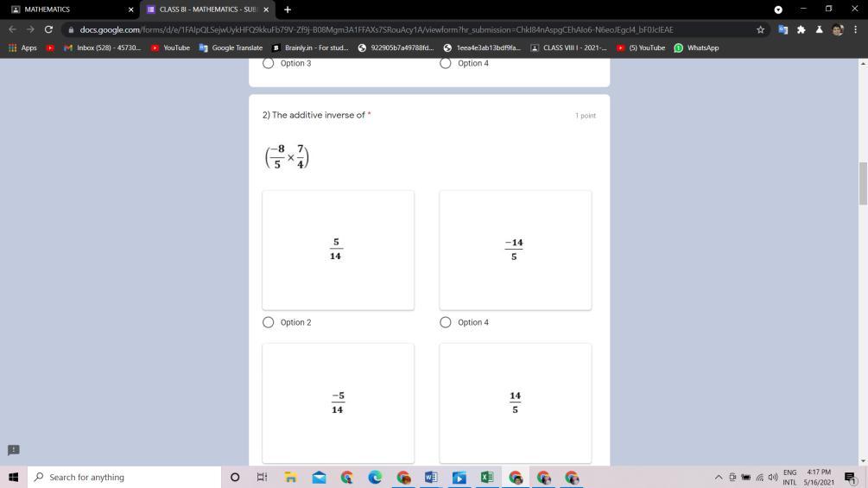Select the Option 2 radio button
This screenshot has width=868, height=488.
pyautogui.click(x=268, y=322)
